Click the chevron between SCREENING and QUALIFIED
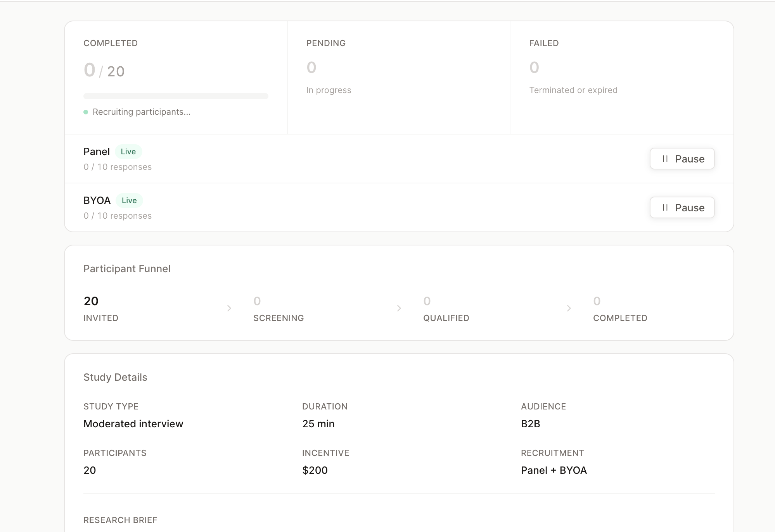This screenshot has width=775, height=532. [399, 308]
